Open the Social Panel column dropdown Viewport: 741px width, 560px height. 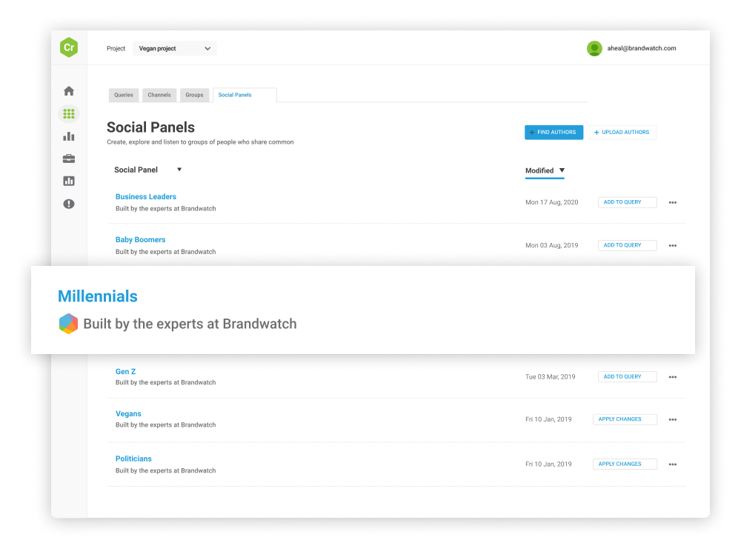click(x=179, y=170)
